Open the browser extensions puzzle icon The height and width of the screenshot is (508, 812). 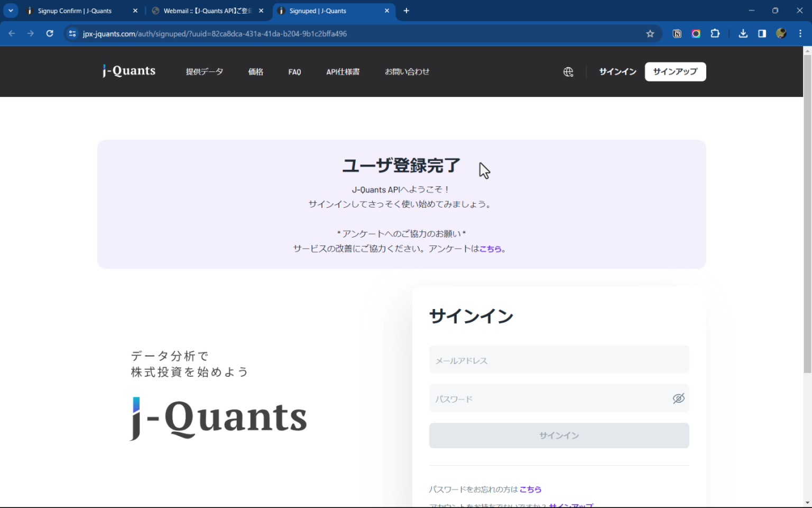point(715,33)
